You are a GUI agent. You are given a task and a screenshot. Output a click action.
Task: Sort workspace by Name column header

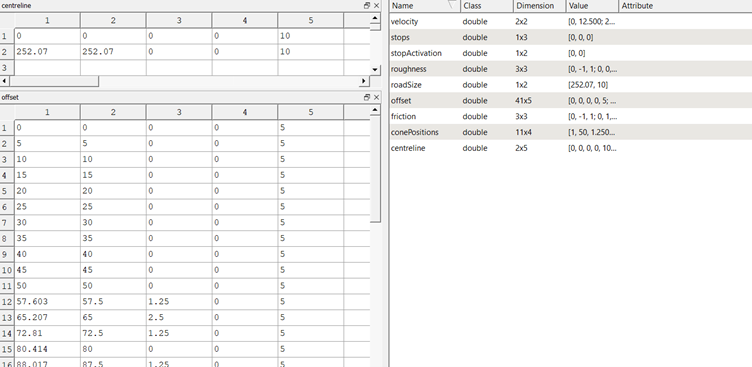click(x=425, y=6)
